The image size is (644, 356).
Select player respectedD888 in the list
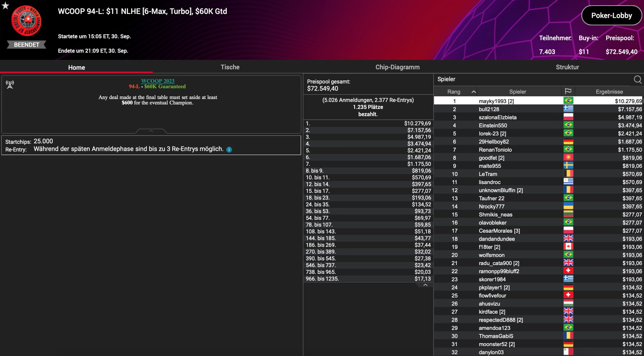pyautogui.click(x=538, y=319)
